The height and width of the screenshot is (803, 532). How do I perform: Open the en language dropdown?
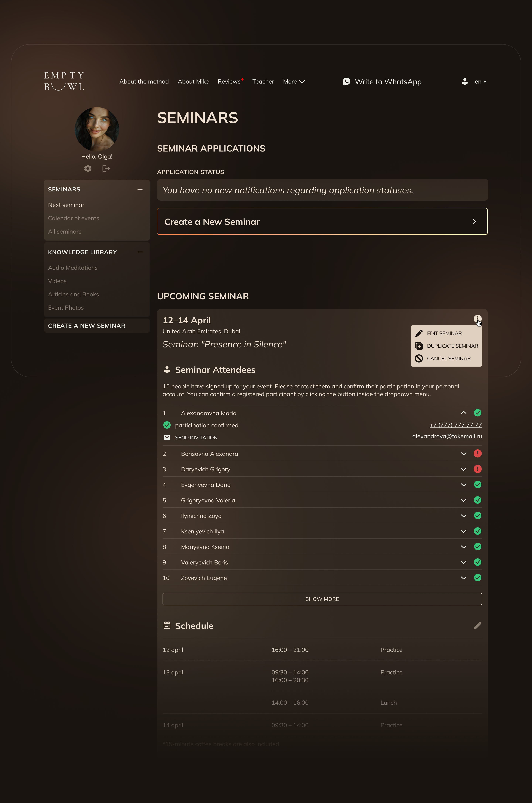[x=480, y=81]
